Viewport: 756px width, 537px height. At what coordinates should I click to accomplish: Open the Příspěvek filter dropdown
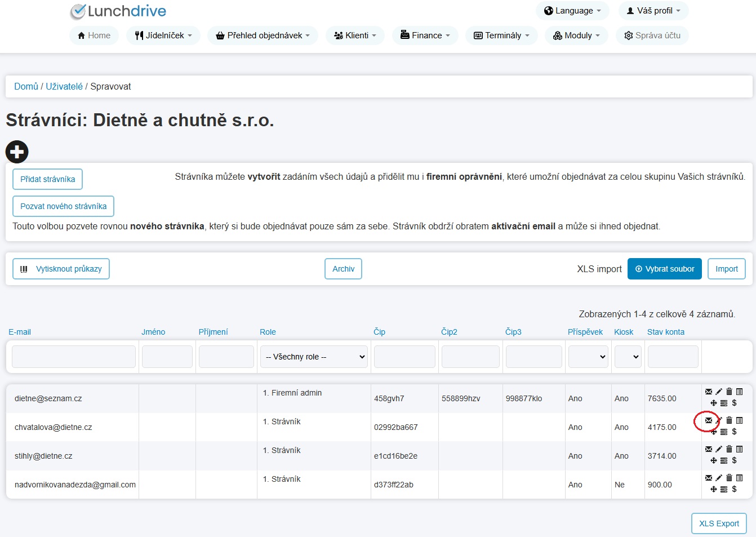(588, 357)
